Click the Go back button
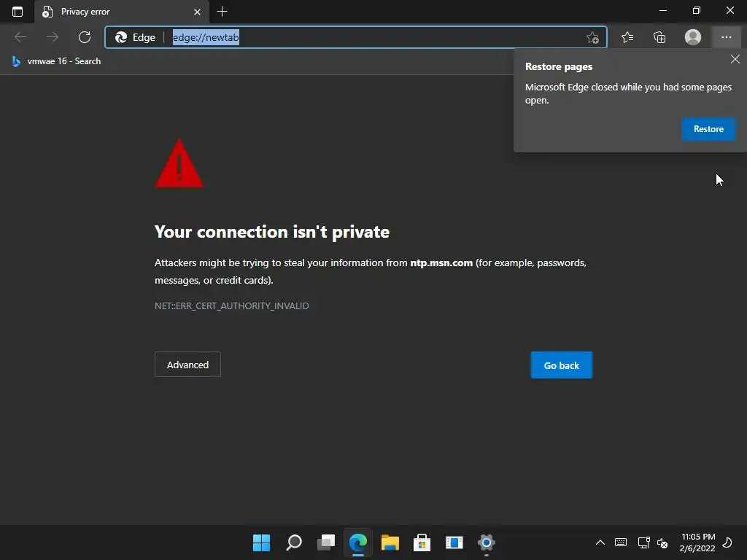The image size is (747, 560). (562, 365)
